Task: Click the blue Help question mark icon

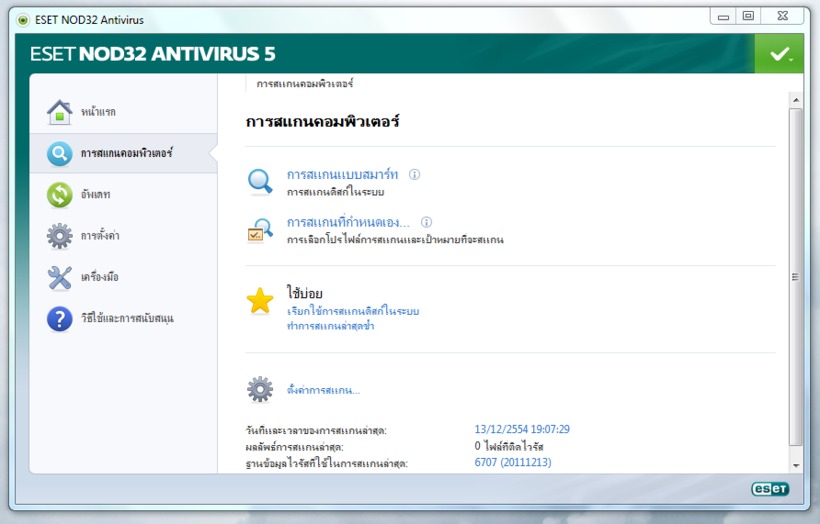Action: coord(60,318)
